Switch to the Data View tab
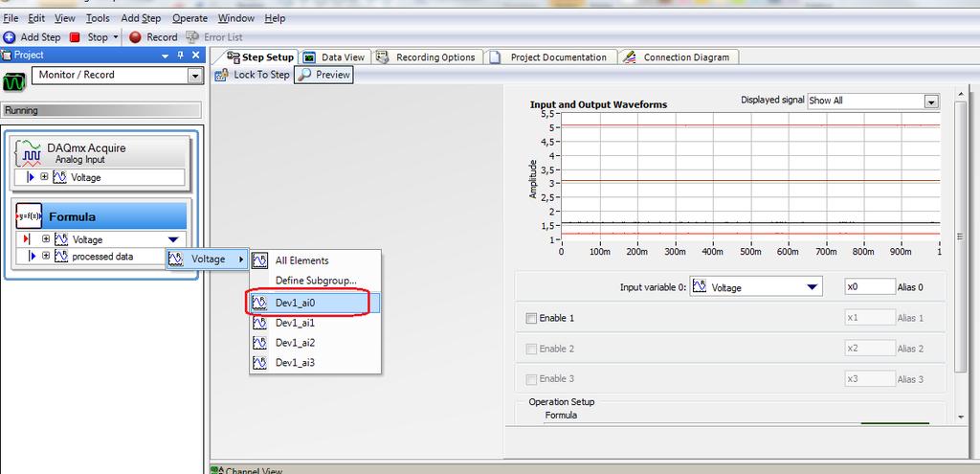 [x=334, y=56]
